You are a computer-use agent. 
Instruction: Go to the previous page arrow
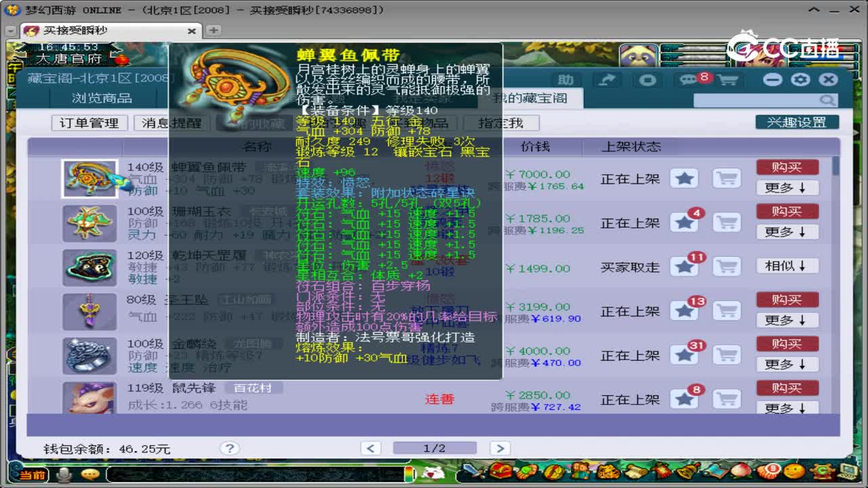pos(370,448)
